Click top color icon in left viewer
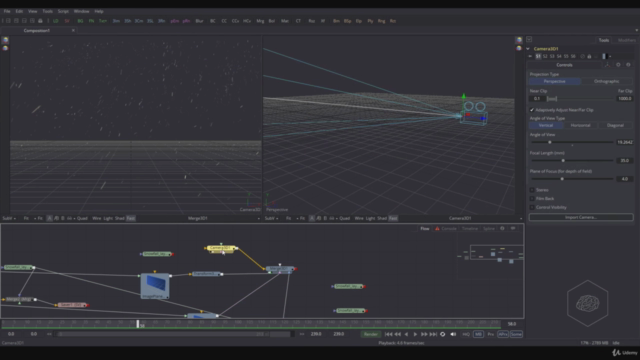640x360 pixels. 5,40
